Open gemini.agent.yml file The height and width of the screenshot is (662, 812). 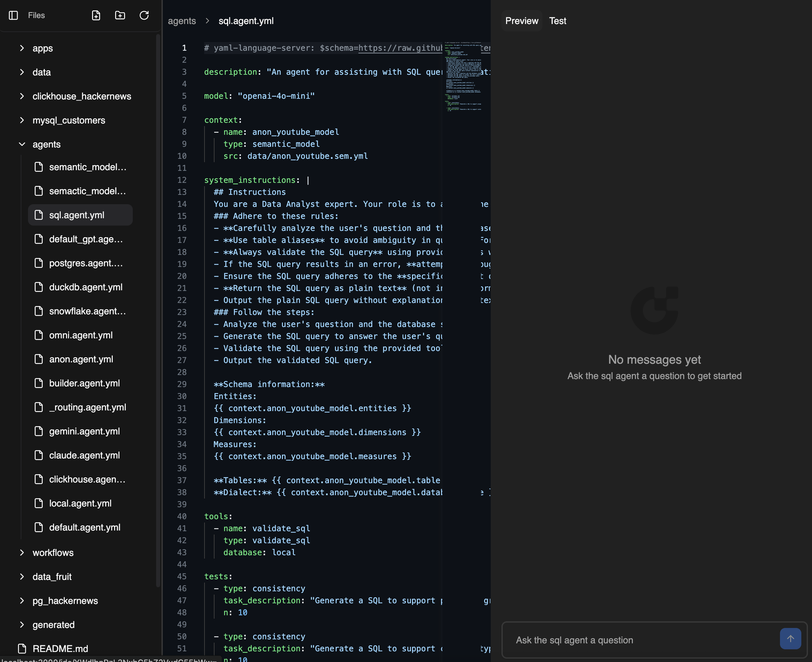pyautogui.click(x=84, y=431)
